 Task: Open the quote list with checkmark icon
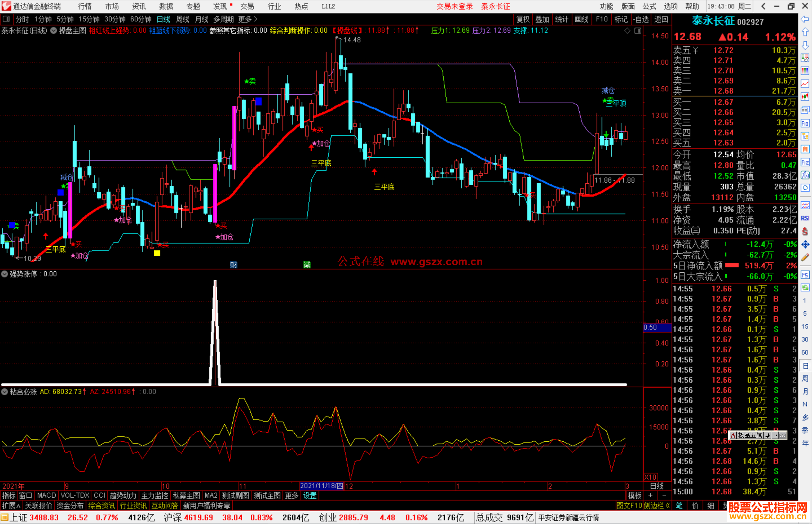click(x=805, y=58)
